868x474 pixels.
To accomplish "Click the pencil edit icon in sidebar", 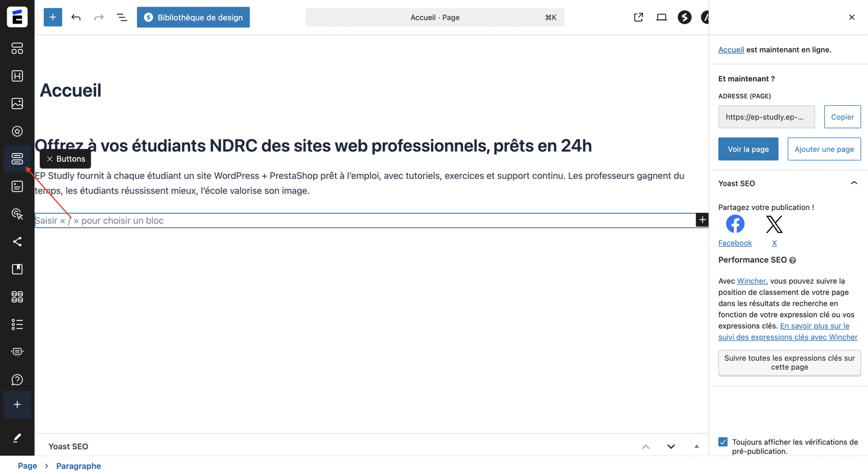I will (17, 438).
